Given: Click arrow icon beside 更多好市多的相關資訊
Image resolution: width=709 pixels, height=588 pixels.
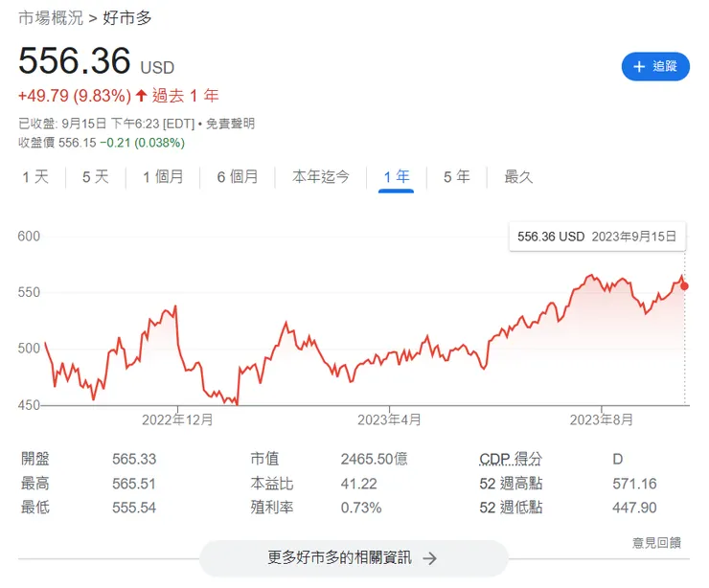Looking at the screenshot, I should [x=429, y=558].
